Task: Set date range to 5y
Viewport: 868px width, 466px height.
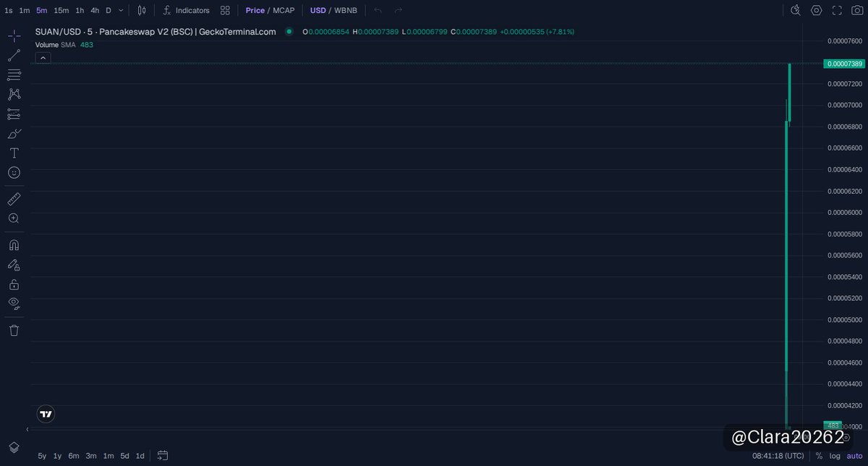Action: [42, 456]
